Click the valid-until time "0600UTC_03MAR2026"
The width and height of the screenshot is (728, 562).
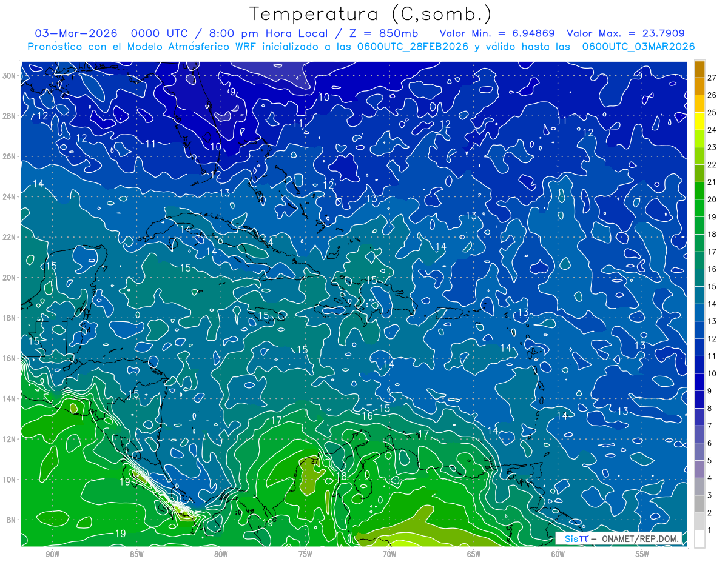[638, 47]
